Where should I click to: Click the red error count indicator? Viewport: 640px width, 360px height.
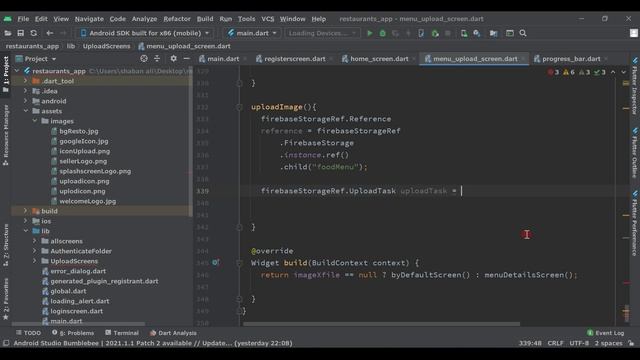click(553, 72)
